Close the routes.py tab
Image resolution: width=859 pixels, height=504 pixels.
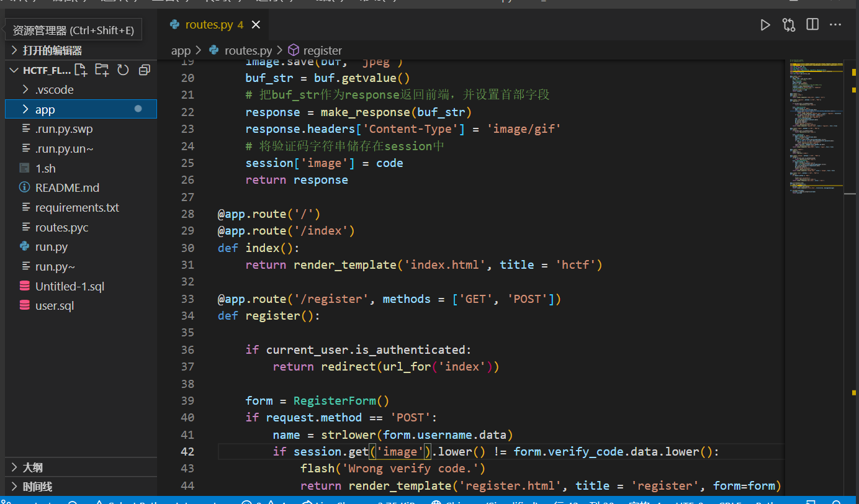pyautogui.click(x=256, y=25)
